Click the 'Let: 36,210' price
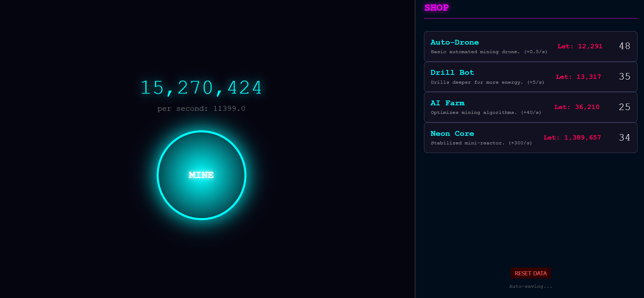Screen dimensions: 644x298 (577, 107)
